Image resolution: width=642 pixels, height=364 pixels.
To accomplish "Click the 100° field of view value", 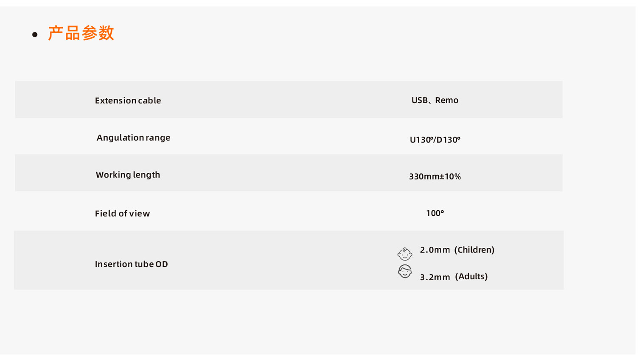I will coord(435,213).
